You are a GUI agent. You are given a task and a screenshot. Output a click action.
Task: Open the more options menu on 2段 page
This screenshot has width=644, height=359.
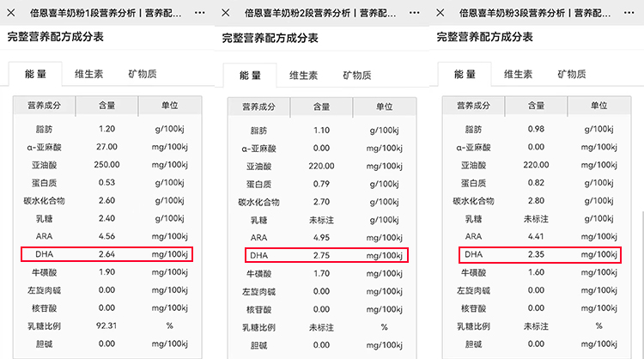(415, 14)
